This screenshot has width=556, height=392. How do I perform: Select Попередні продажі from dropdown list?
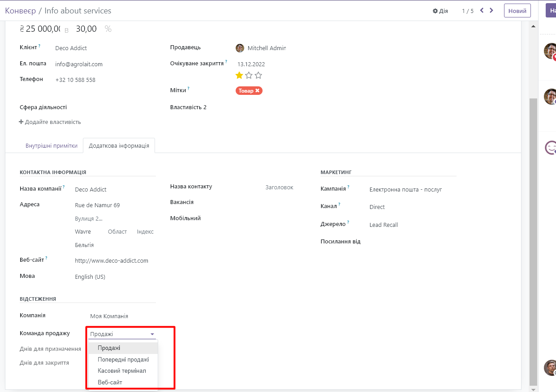click(x=123, y=359)
